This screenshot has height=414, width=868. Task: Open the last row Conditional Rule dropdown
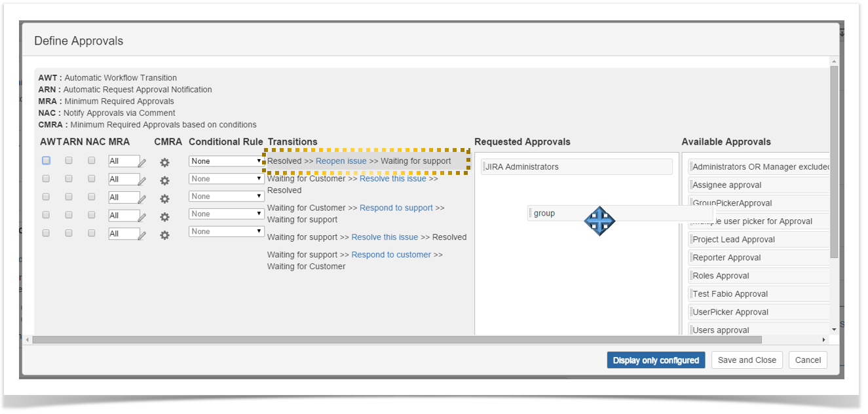[x=226, y=232]
